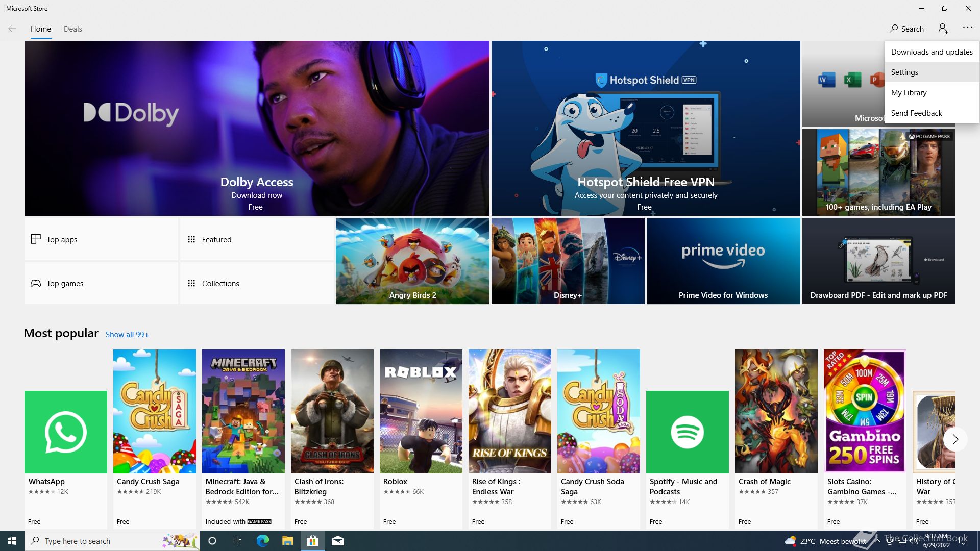The height and width of the screenshot is (551, 980).
Task: Click the Show all 99+ link
Action: tap(127, 335)
